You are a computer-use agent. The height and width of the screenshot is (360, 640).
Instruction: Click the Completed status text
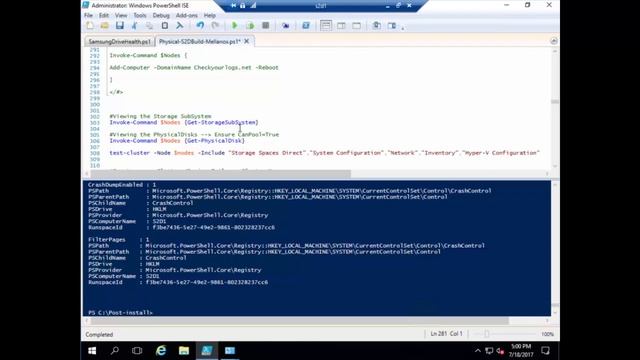pyautogui.click(x=99, y=335)
